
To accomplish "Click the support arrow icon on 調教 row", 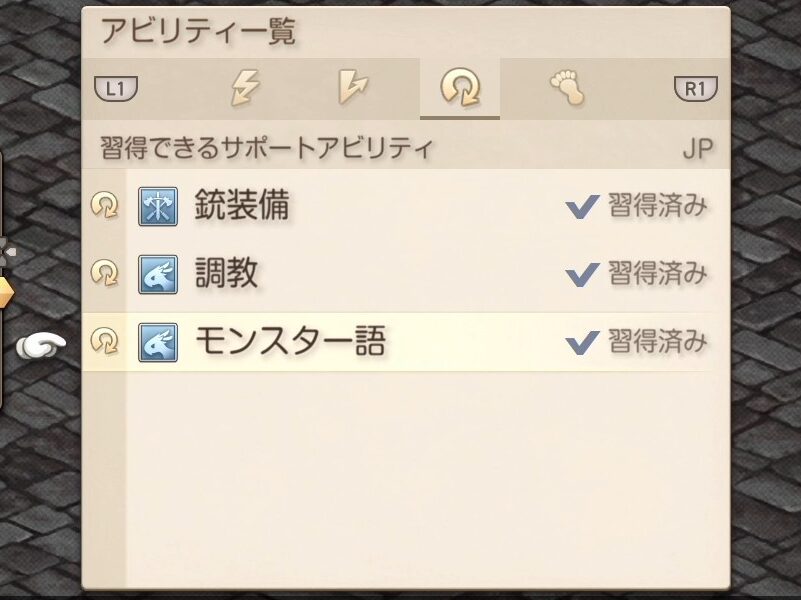I will [104, 274].
